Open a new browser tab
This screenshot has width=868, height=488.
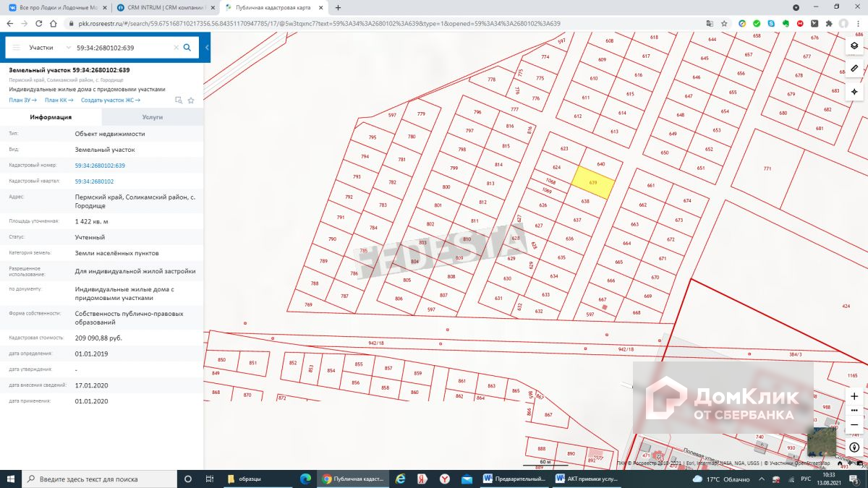(338, 7)
